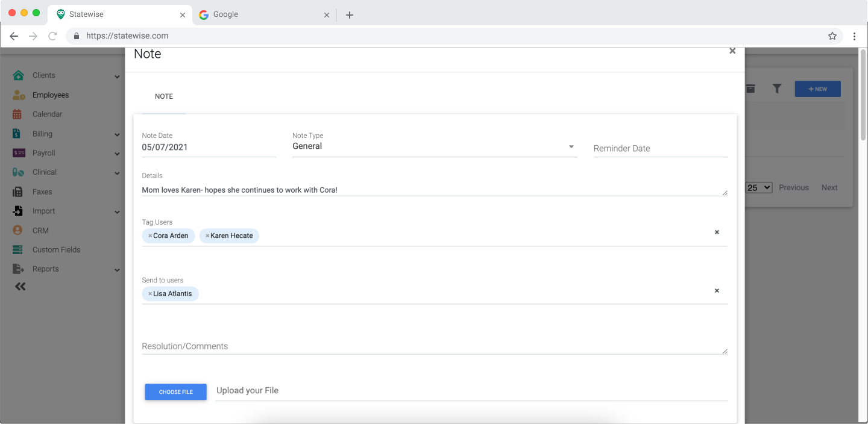Close the Google tab
868x424 pixels.
(327, 15)
